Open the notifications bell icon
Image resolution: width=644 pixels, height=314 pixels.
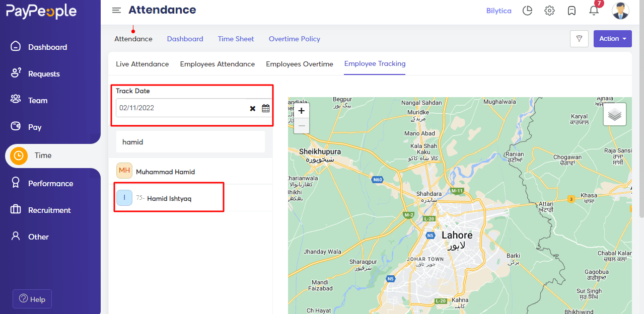[x=594, y=11]
